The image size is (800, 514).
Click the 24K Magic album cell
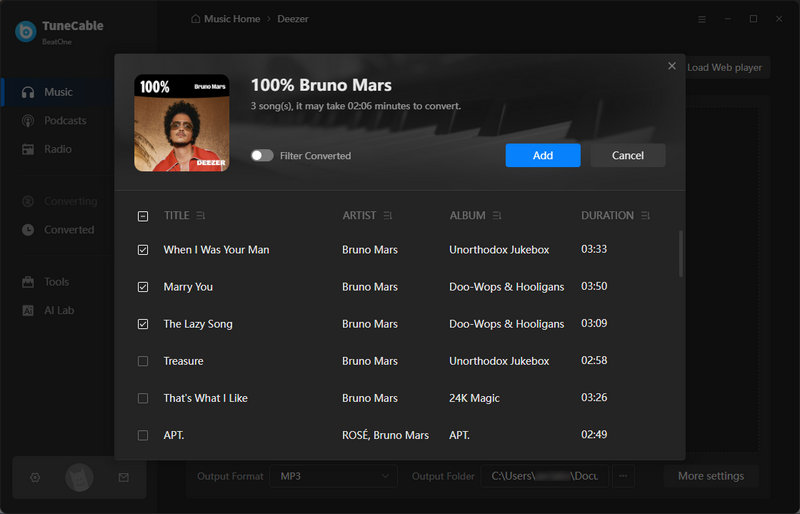[x=474, y=398]
